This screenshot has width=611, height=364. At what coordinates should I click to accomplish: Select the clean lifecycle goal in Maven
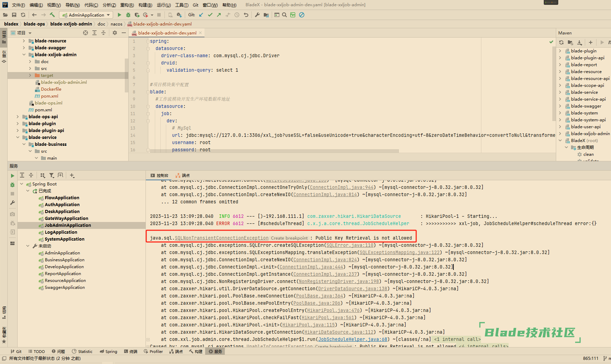click(588, 154)
